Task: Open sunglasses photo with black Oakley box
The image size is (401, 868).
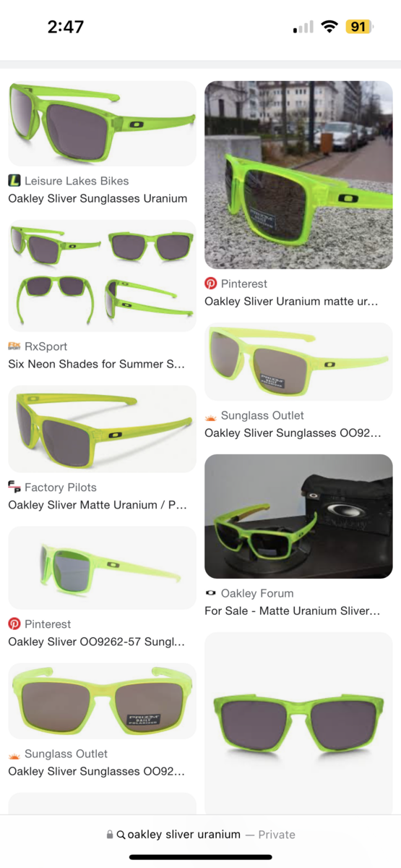Action: click(298, 516)
